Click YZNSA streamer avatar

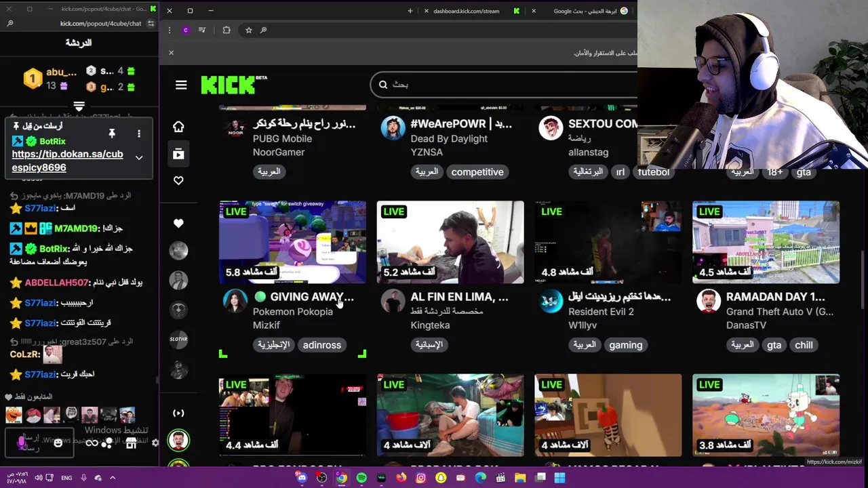point(393,127)
